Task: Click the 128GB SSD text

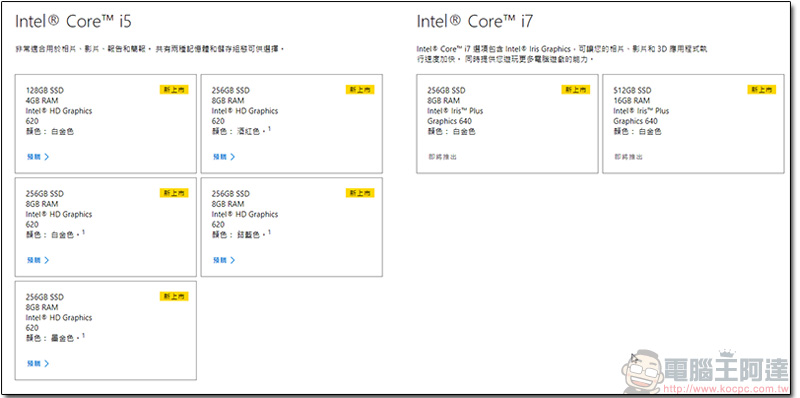Action: (x=45, y=90)
